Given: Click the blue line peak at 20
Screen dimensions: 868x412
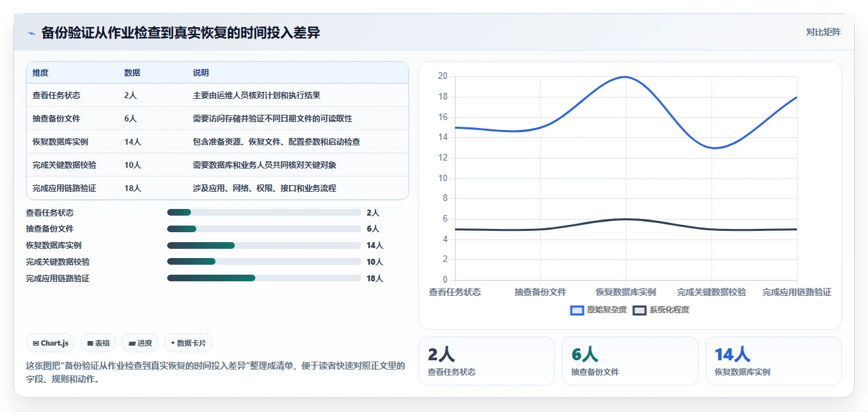Looking at the screenshot, I should 626,77.
